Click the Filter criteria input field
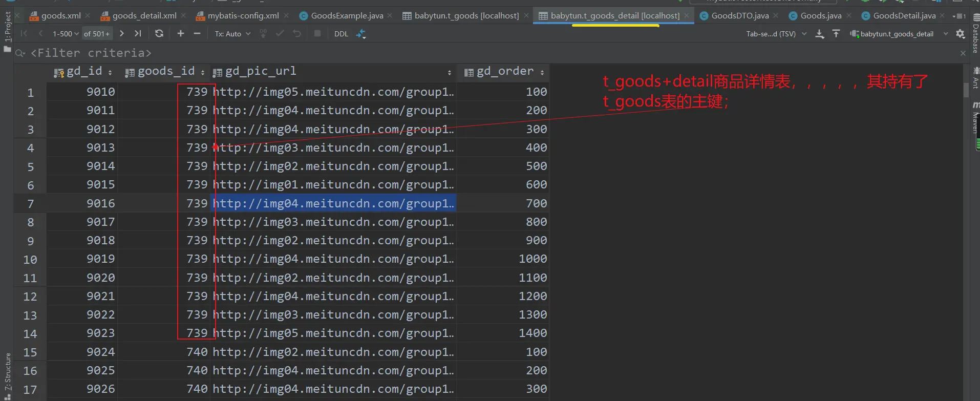 (x=492, y=53)
